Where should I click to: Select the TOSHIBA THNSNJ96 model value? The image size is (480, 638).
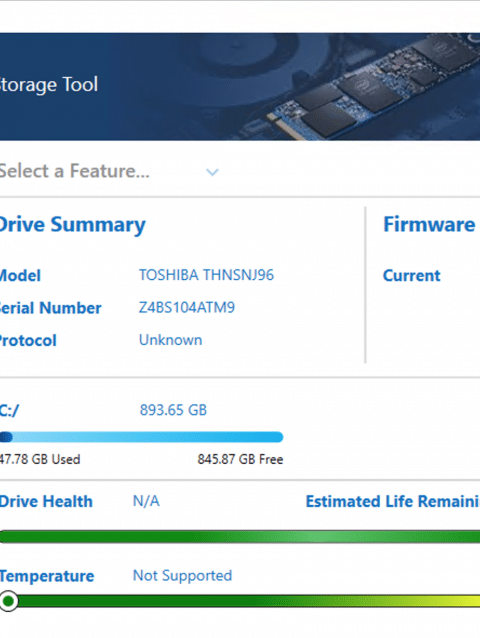(x=206, y=275)
